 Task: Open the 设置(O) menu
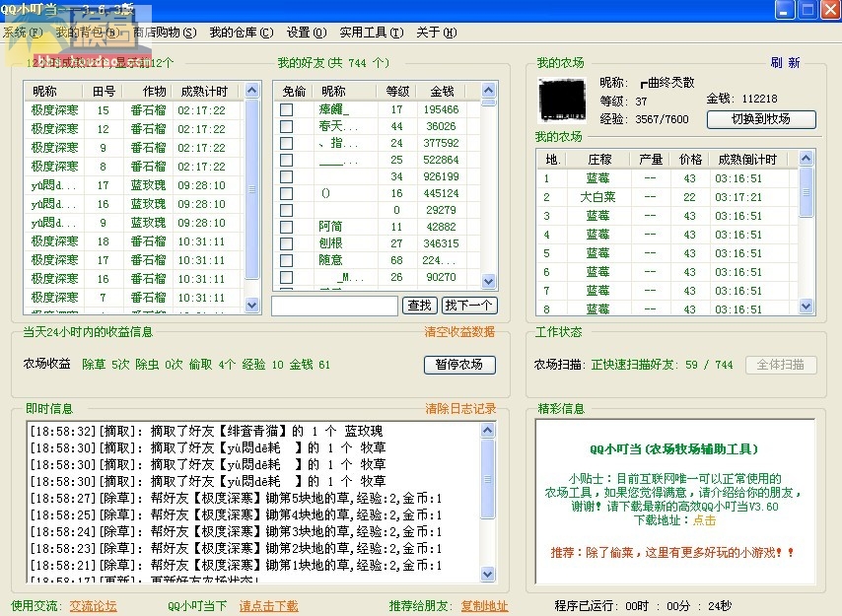click(x=306, y=33)
